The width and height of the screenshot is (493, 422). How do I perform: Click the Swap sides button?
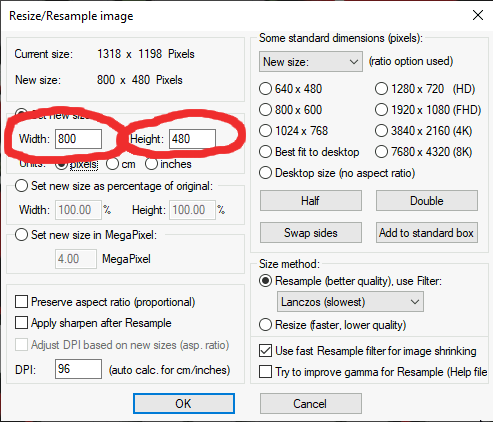point(311,233)
